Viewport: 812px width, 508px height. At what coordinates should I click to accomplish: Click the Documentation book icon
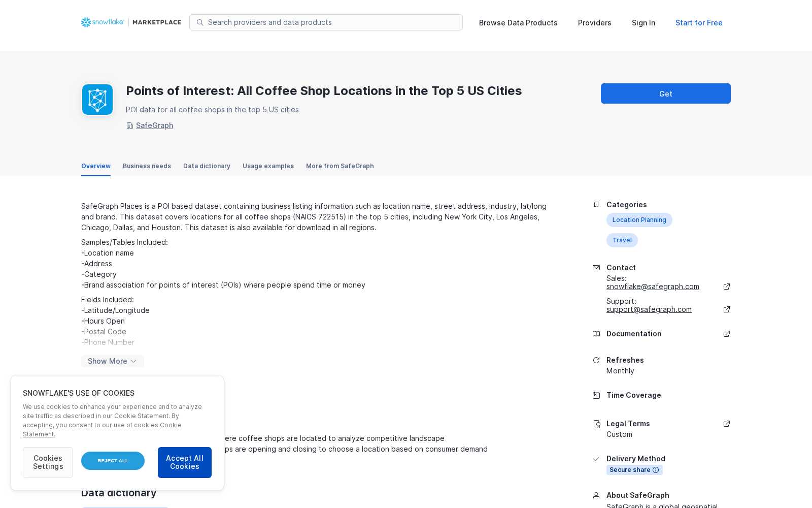point(596,334)
